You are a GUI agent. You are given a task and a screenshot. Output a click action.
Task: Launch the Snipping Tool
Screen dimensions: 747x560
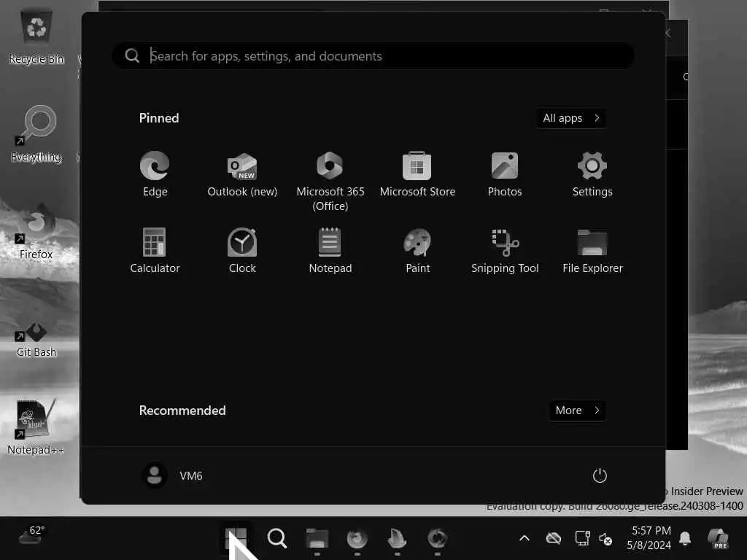coord(505,251)
